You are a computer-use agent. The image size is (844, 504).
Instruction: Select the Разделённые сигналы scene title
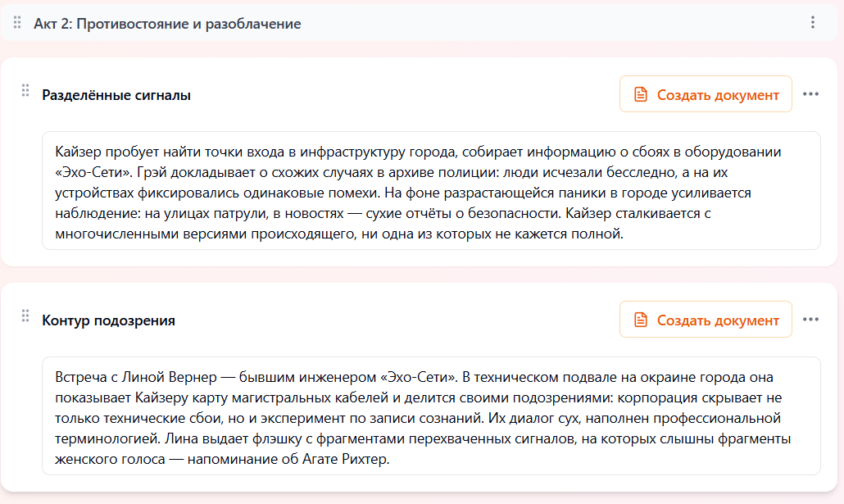pyautogui.click(x=116, y=95)
